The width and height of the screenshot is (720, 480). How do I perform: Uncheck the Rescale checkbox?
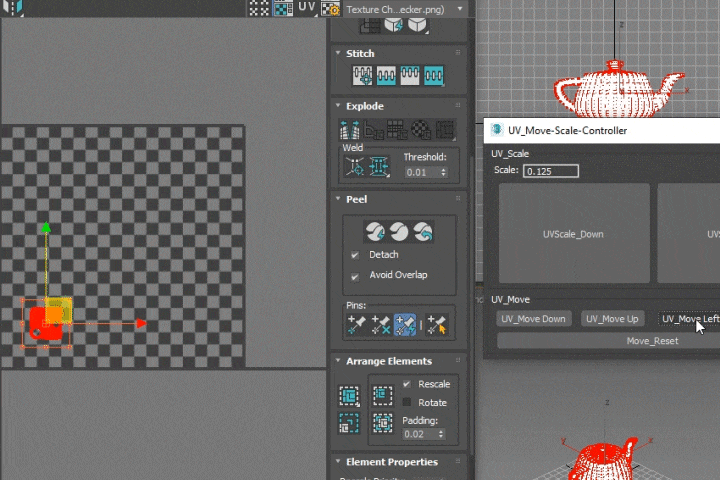407,384
